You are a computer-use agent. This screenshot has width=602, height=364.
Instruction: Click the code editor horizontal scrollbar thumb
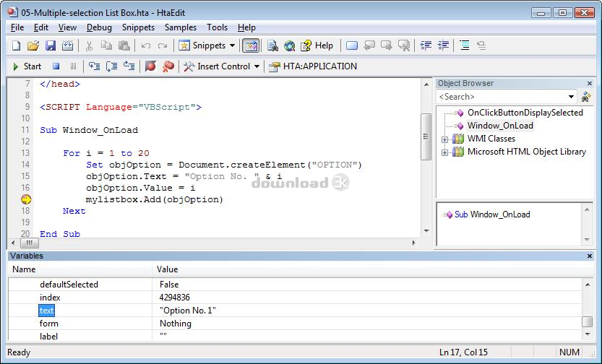pyautogui.click(x=29, y=243)
